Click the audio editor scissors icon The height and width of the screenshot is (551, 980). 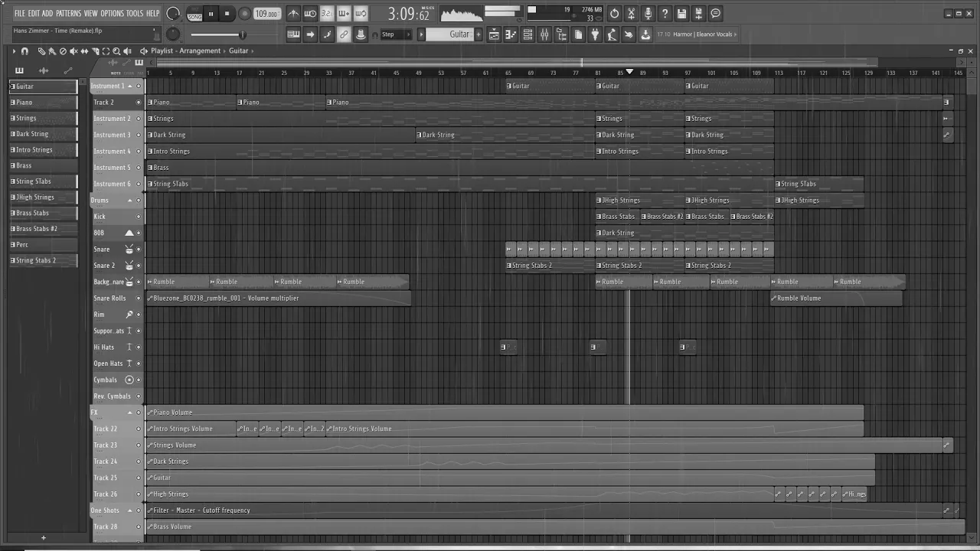click(x=631, y=14)
